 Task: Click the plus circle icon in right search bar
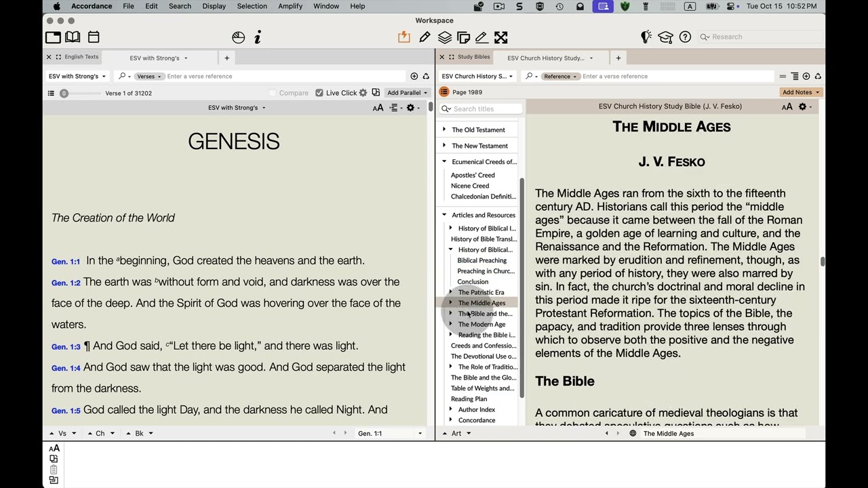click(x=806, y=76)
